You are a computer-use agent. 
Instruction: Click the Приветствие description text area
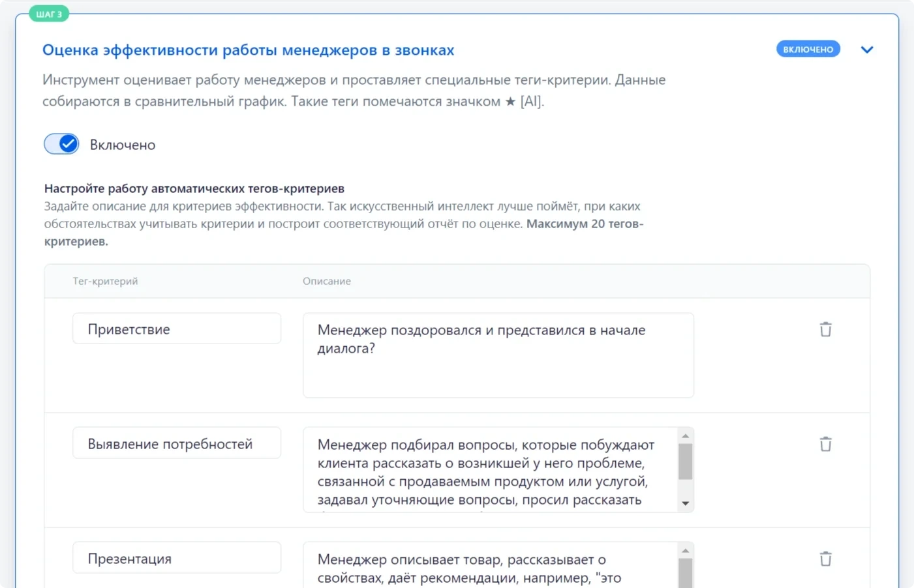[x=498, y=355]
